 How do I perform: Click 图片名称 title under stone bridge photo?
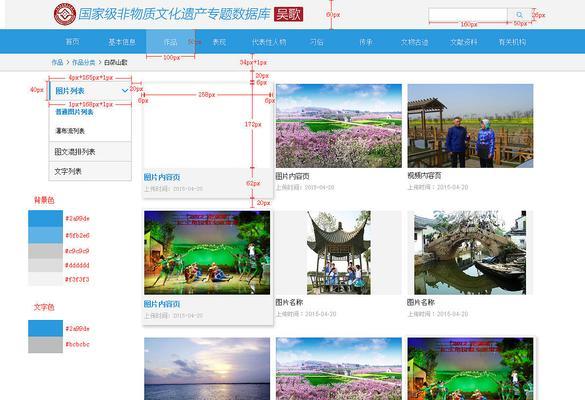click(x=421, y=302)
